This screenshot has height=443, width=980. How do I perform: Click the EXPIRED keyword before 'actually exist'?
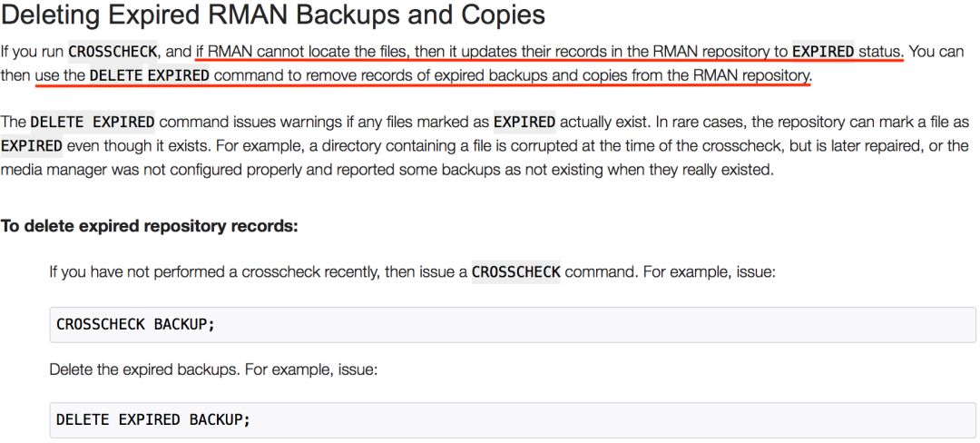524,122
